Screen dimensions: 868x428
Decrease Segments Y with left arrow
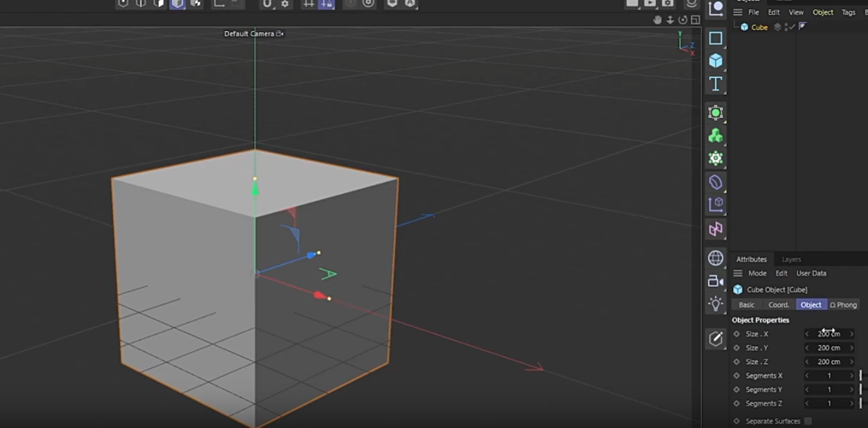pyautogui.click(x=807, y=390)
